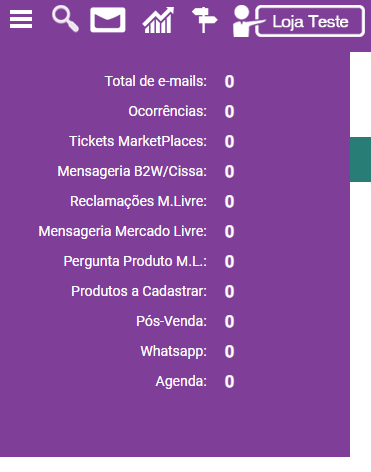
Task: Click the Whatsapp count value
Action: click(229, 351)
